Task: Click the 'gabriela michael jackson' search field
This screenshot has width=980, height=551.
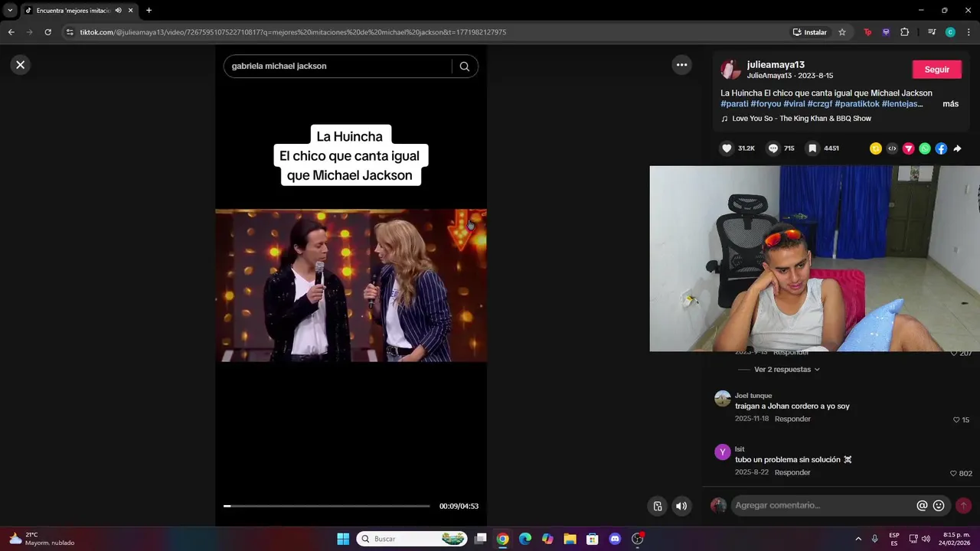Action: pyautogui.click(x=338, y=67)
